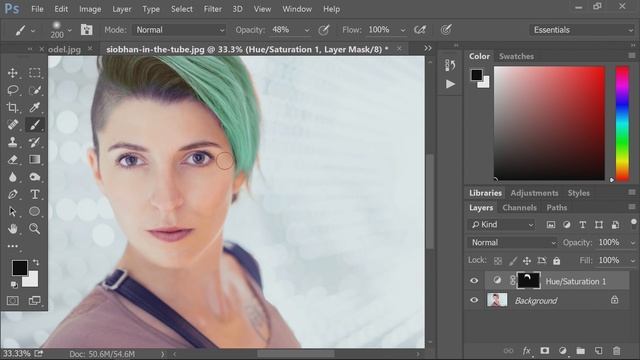Switch to the Channels tab
The image size is (640, 360).
(519, 208)
